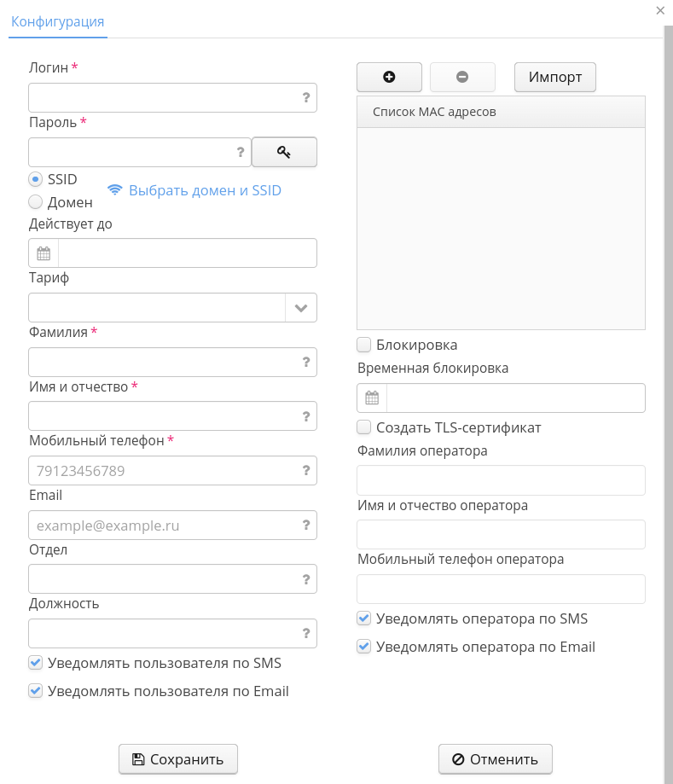Click the Импорт button

(555, 77)
